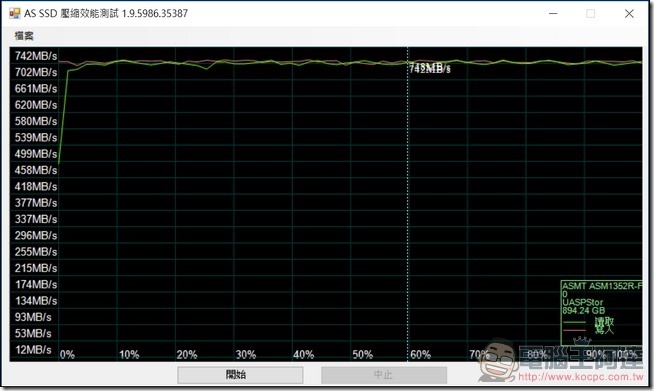Close the AS SSD compression benchmark window
The width and height of the screenshot is (654, 391).
coord(629,13)
